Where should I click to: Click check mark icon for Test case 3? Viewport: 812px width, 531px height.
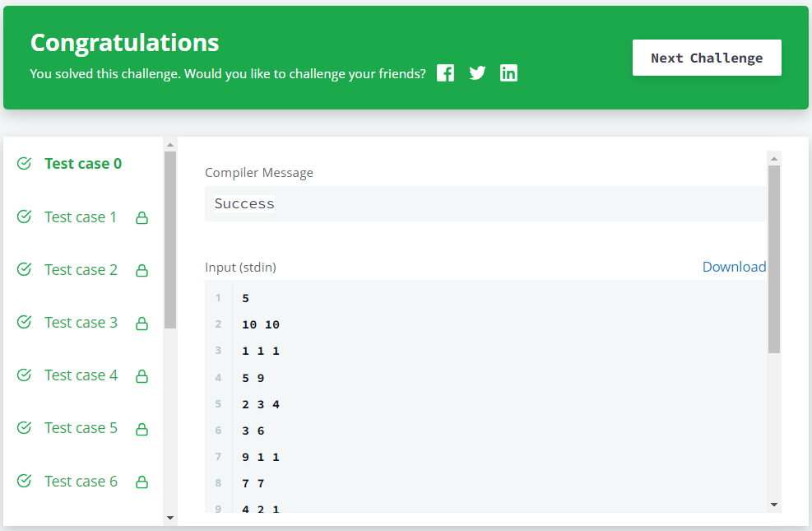24,322
